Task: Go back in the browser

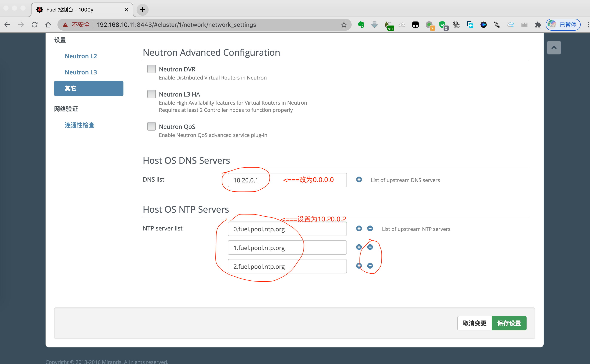Action: tap(7, 24)
